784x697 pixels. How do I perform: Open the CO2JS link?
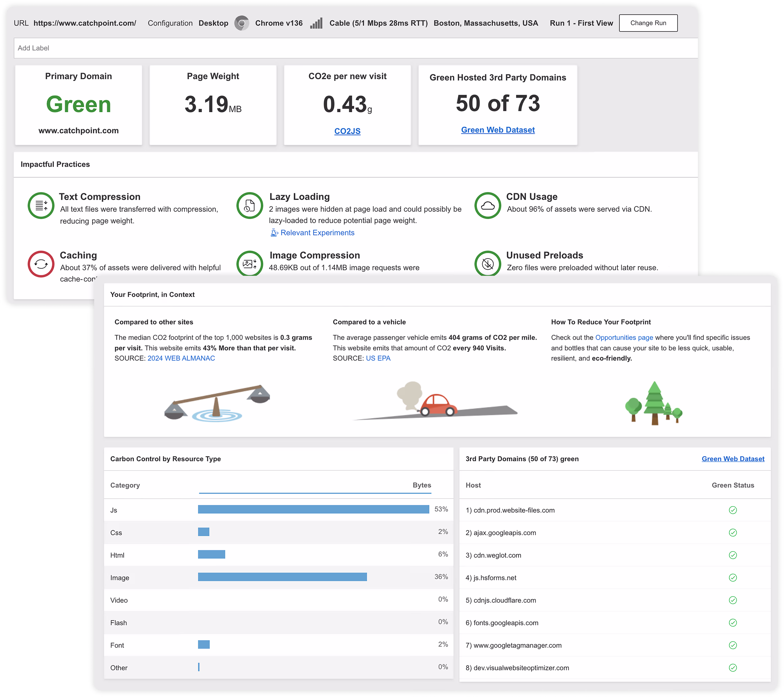pyautogui.click(x=347, y=131)
